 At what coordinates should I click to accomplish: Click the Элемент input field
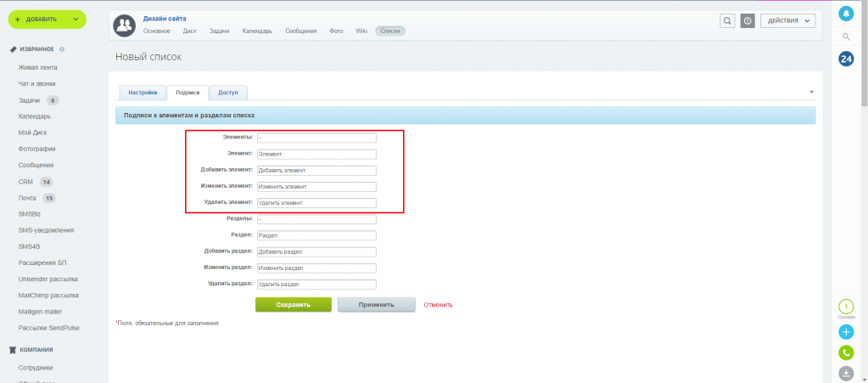[316, 154]
